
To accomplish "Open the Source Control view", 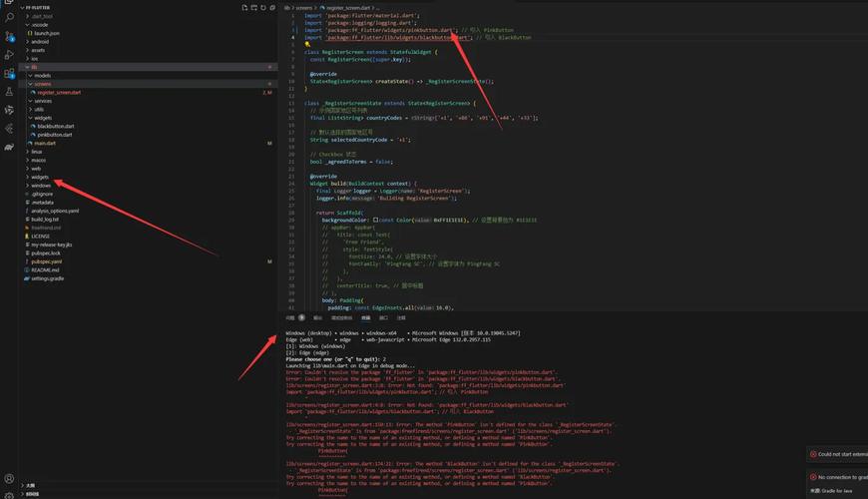I will coord(9,36).
